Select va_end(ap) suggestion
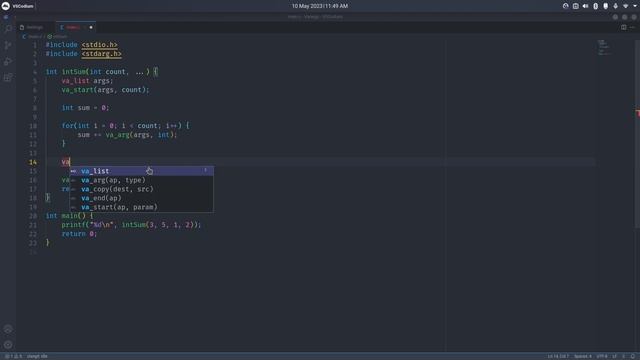This screenshot has width=640, height=360. [x=141, y=198]
